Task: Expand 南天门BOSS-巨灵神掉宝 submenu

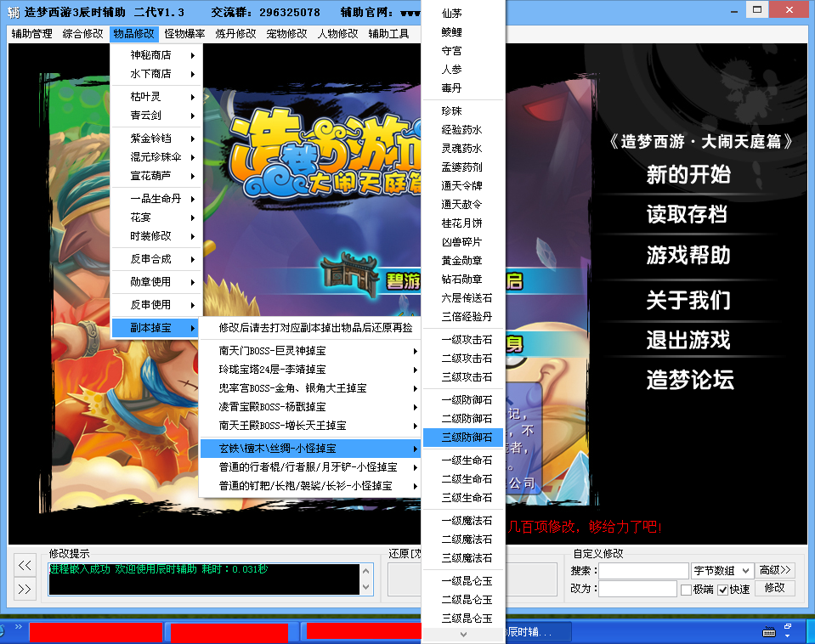Action: (310, 351)
